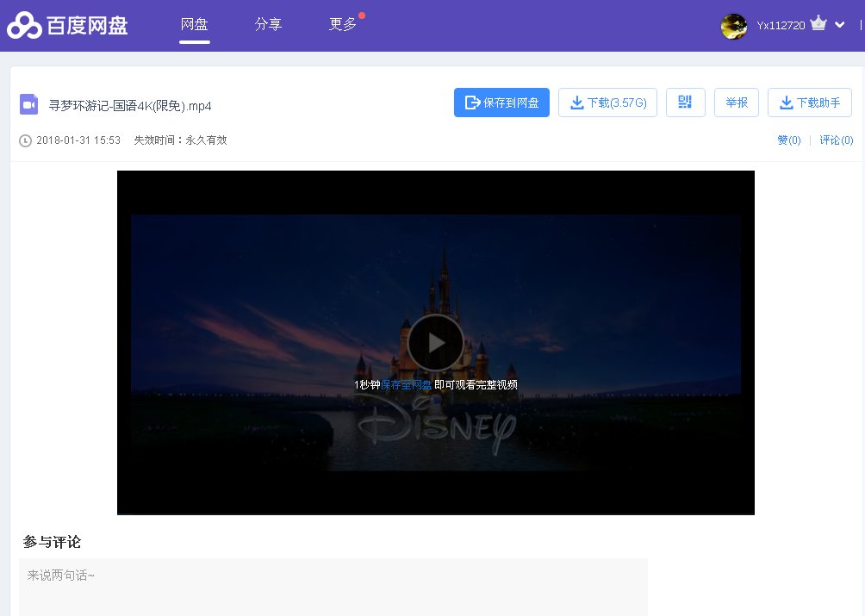865x616 pixels.
Task: Click the save-to-disk icon in 保存到网盘 button
Action: point(472,102)
